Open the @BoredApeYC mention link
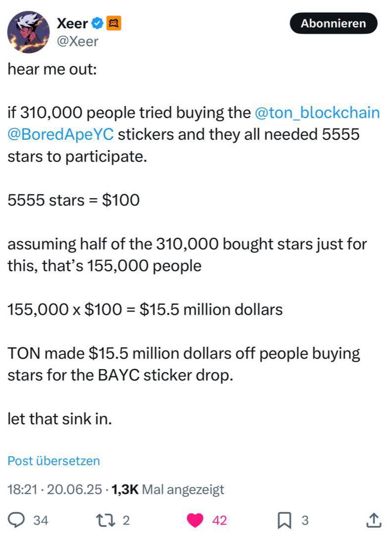392x538 pixels. (x=61, y=134)
